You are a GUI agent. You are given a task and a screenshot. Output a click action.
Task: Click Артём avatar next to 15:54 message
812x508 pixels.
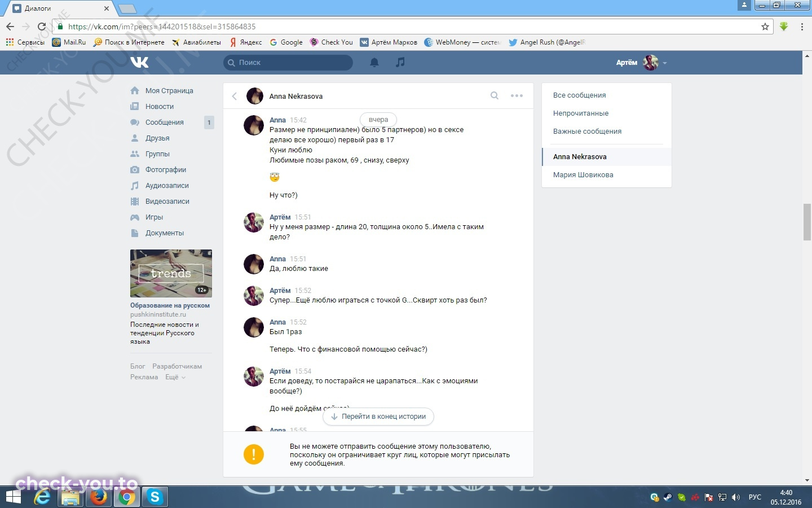[254, 376]
